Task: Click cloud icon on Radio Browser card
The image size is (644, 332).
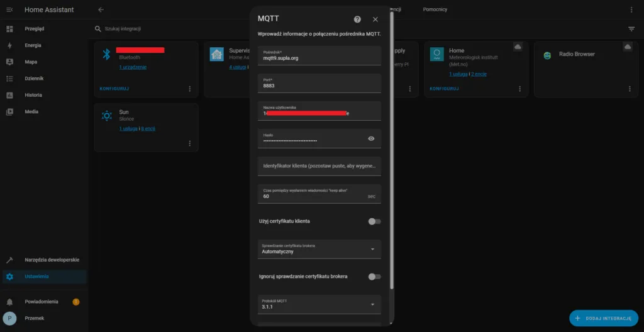Action: point(628,47)
